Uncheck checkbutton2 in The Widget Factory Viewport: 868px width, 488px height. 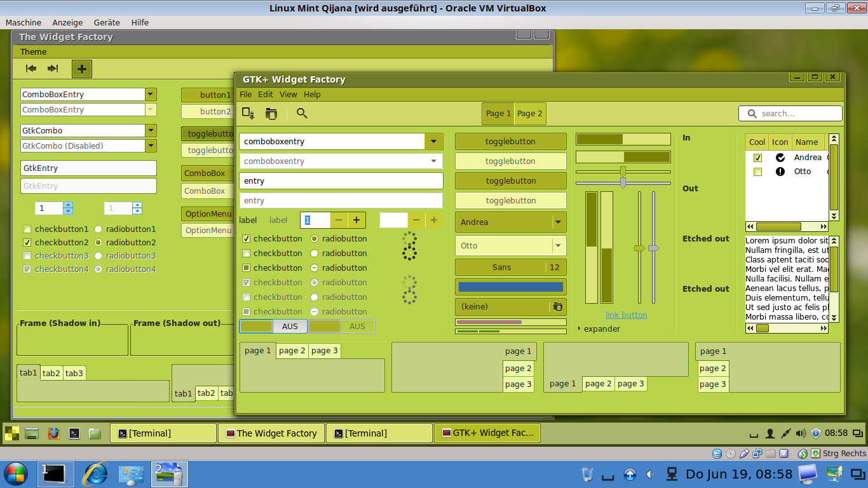(x=27, y=242)
